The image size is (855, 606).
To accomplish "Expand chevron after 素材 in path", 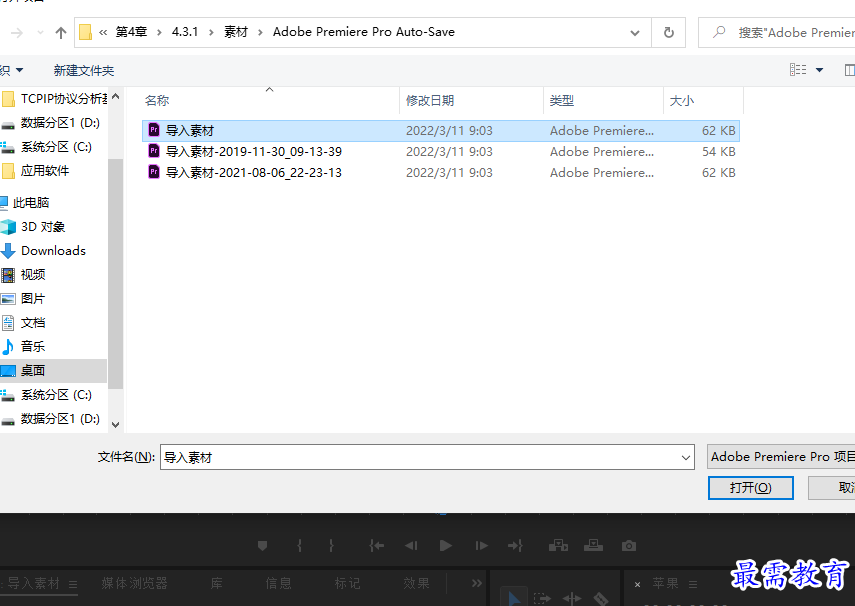I will click(x=261, y=33).
